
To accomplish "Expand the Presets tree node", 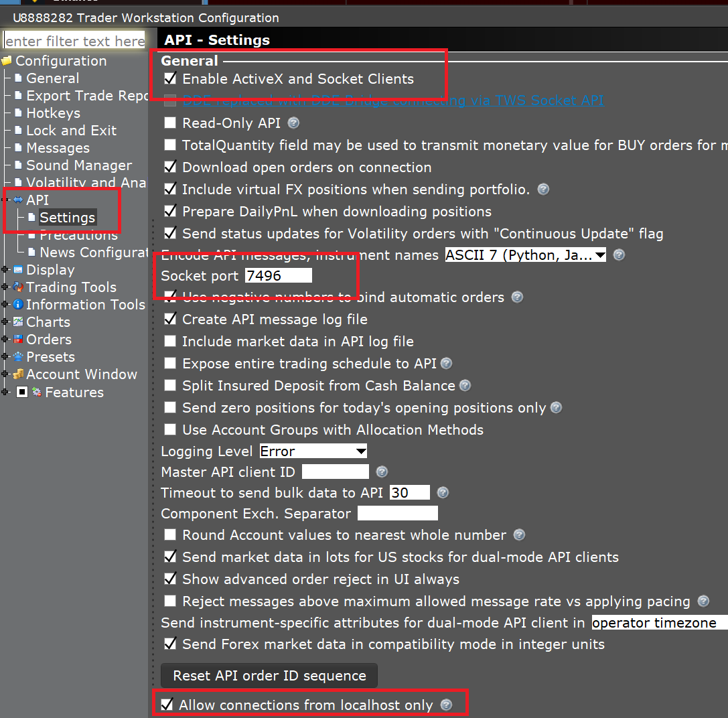I will [5, 357].
